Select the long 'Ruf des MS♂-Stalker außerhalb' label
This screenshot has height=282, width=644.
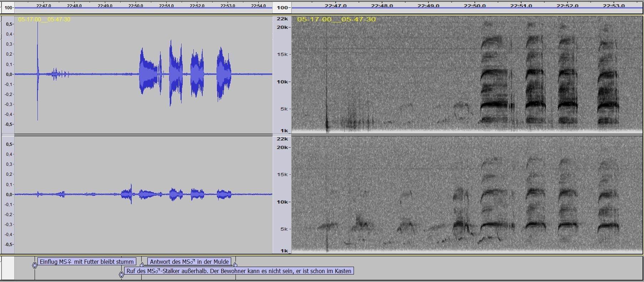[239, 271]
